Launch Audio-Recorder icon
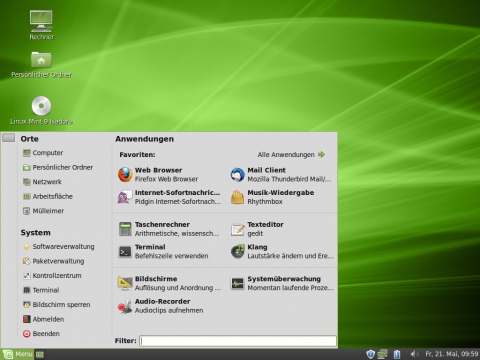The image size is (480, 360). tap(125, 306)
